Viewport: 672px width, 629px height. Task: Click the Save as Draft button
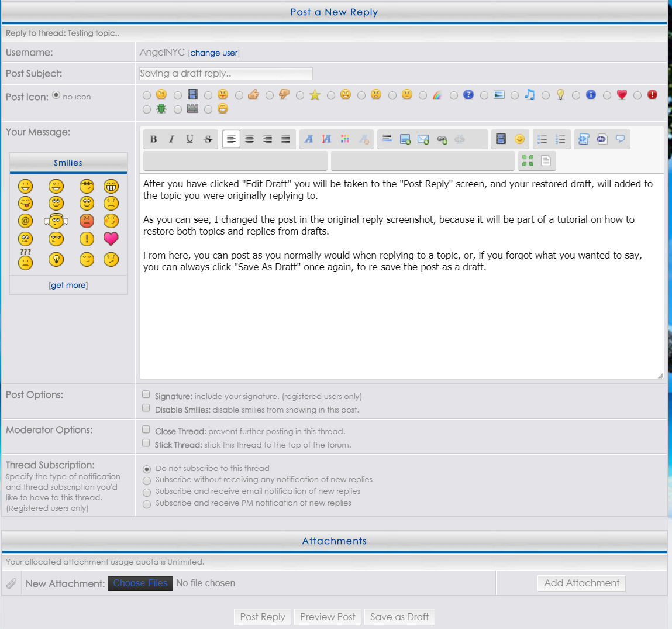click(399, 617)
